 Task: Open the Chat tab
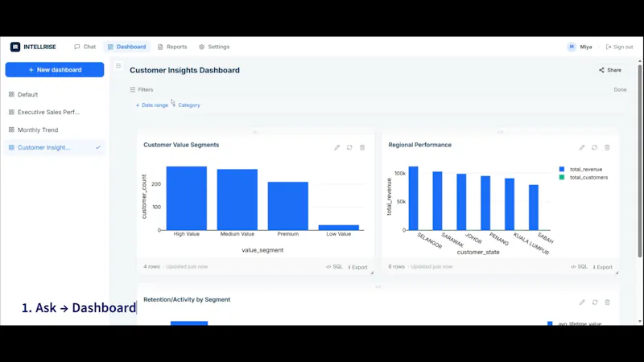85,47
